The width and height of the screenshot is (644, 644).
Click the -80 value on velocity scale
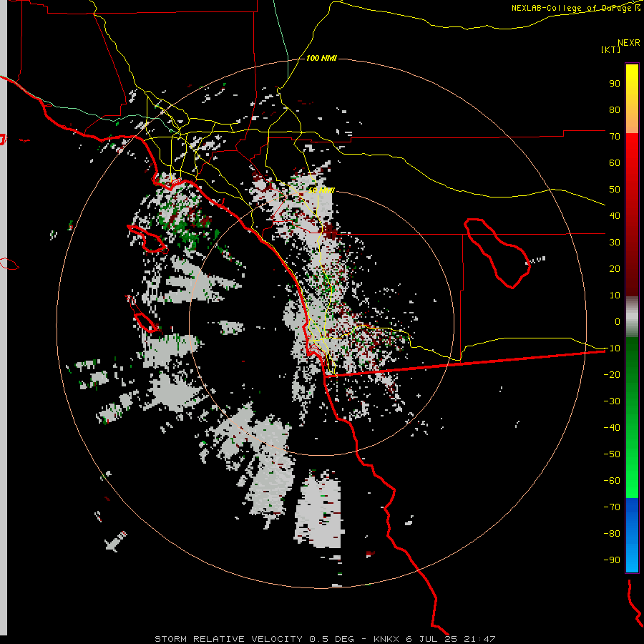click(x=612, y=534)
